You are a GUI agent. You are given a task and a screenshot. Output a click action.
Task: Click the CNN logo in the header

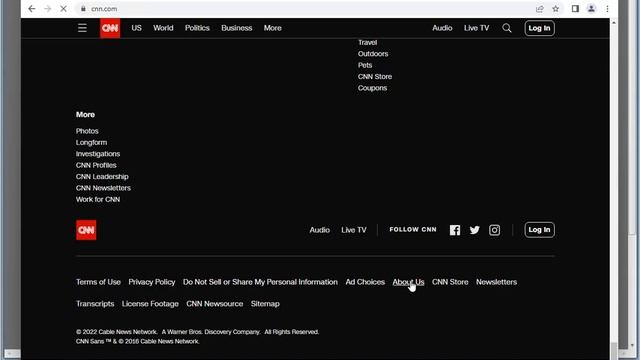(110, 28)
